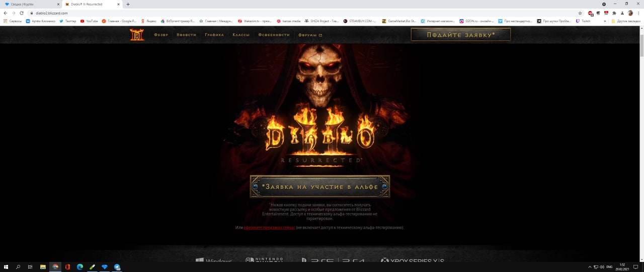Open Chrome three-dot menu
Image resolution: width=644 pixels, height=272 pixels.
click(x=638, y=13)
